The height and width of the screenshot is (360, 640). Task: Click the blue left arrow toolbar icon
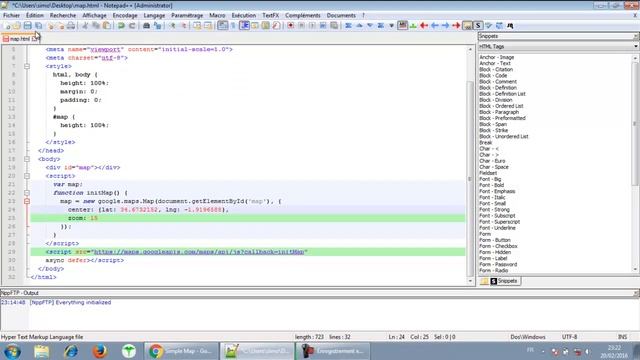coord(435,26)
